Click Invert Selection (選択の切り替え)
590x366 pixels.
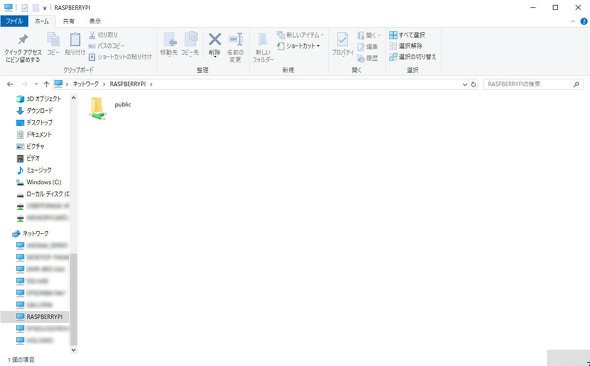click(x=412, y=57)
